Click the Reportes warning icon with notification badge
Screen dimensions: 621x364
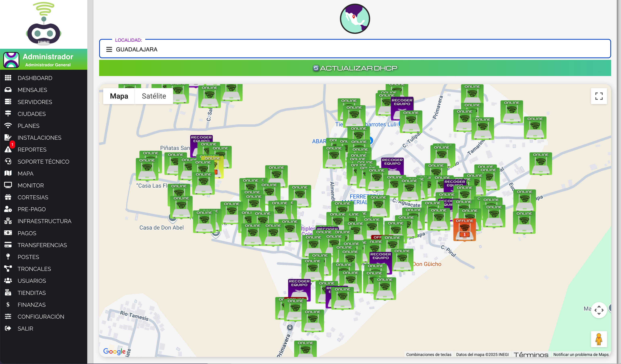8,149
